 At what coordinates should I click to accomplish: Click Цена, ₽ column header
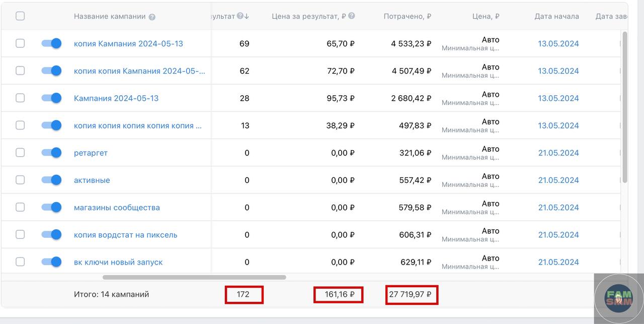(486, 16)
